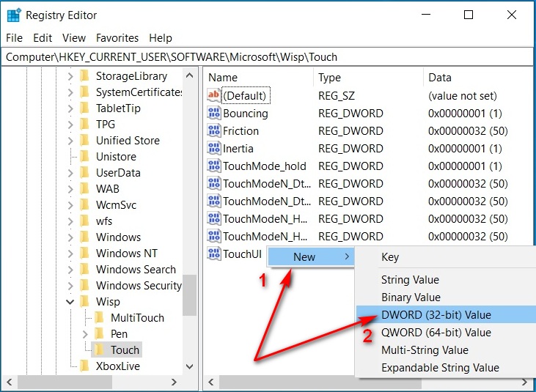Image resolution: width=536 pixels, height=392 pixels.
Task: Click the wfs folder icon
Action: click(85, 221)
